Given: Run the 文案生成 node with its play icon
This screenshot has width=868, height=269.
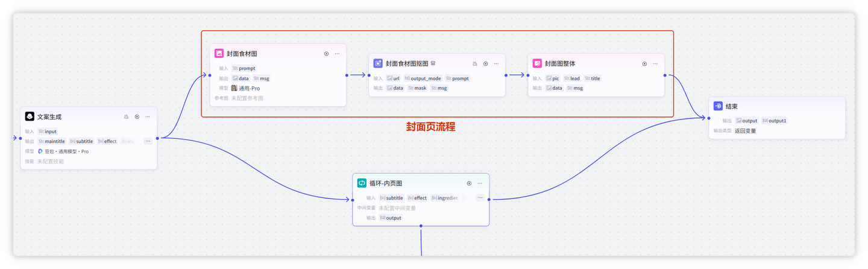Looking at the screenshot, I should (x=137, y=117).
